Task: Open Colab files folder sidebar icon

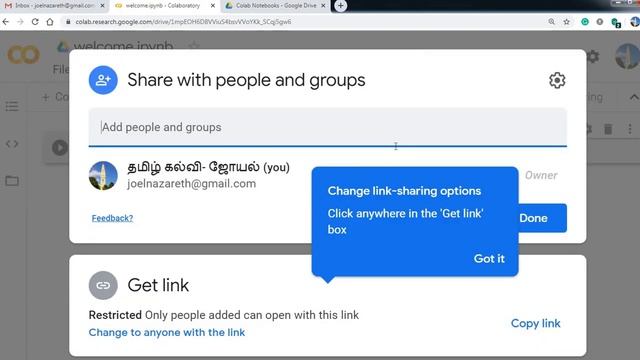Action: click(12, 180)
